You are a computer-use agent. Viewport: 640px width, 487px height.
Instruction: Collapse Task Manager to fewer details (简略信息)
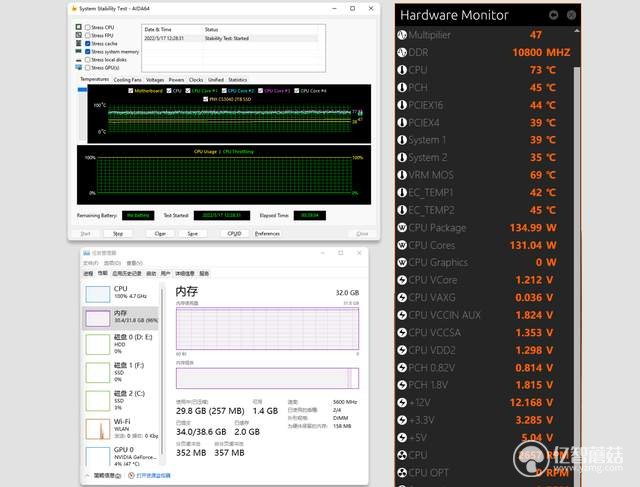pyautogui.click(x=104, y=476)
